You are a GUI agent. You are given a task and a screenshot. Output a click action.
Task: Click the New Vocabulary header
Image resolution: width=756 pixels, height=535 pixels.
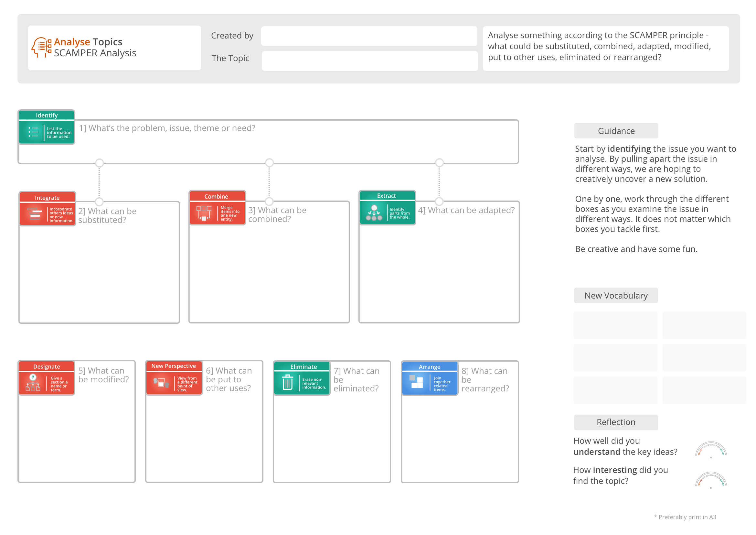616,295
